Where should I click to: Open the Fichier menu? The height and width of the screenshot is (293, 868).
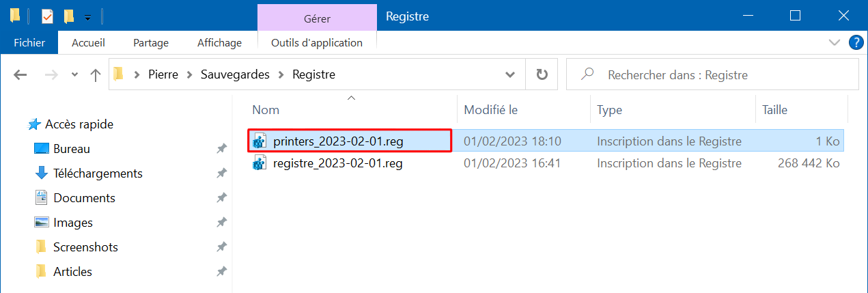[x=29, y=42]
